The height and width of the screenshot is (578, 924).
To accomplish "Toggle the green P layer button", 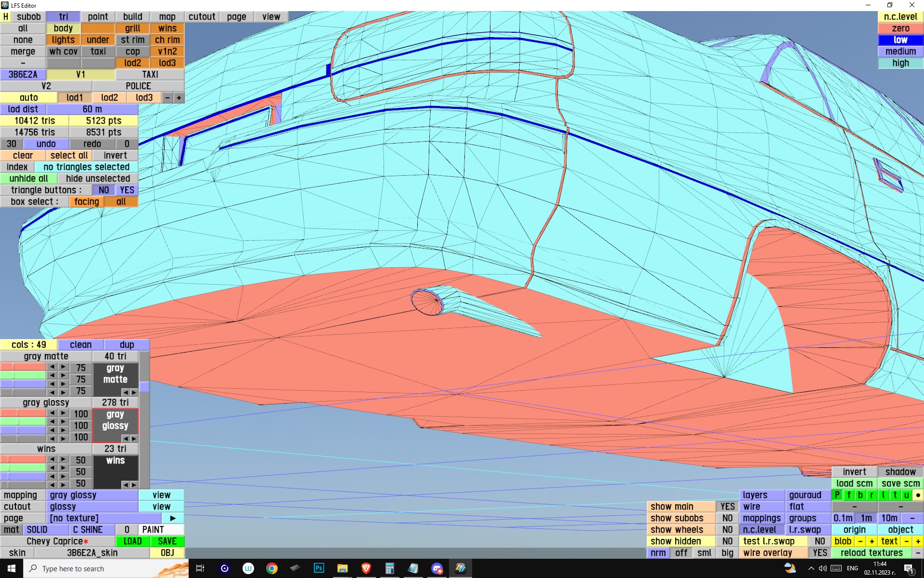I will (x=837, y=495).
